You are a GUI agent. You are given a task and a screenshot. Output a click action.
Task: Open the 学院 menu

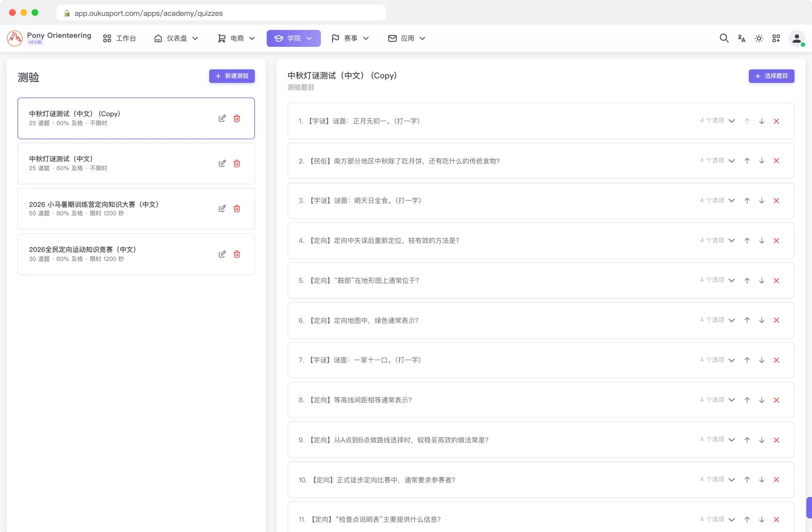click(294, 38)
